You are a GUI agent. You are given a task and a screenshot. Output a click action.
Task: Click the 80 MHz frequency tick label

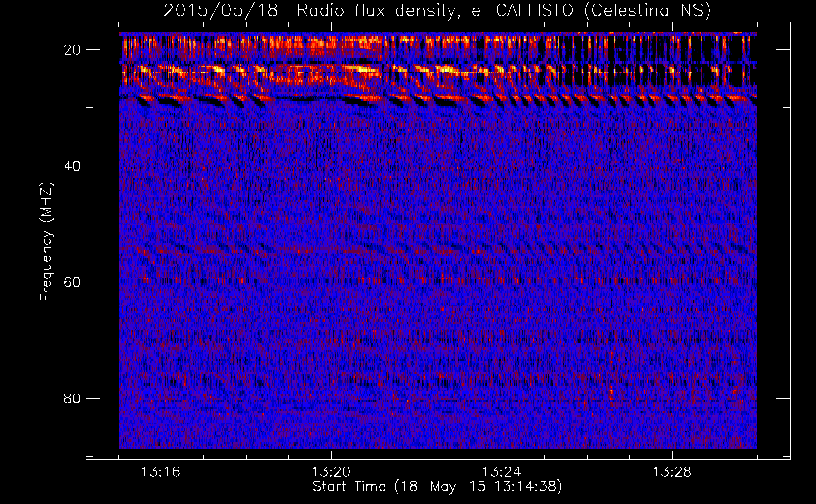point(73,399)
